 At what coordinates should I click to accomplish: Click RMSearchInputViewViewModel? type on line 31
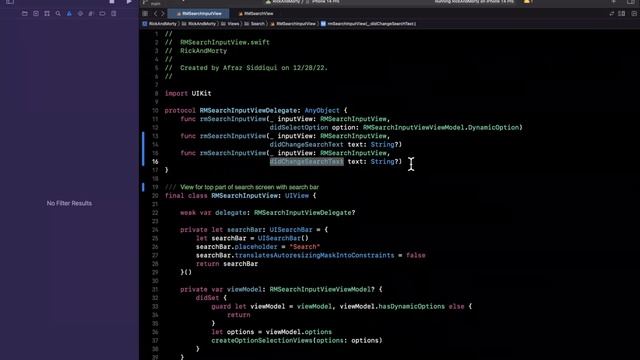[322, 289]
